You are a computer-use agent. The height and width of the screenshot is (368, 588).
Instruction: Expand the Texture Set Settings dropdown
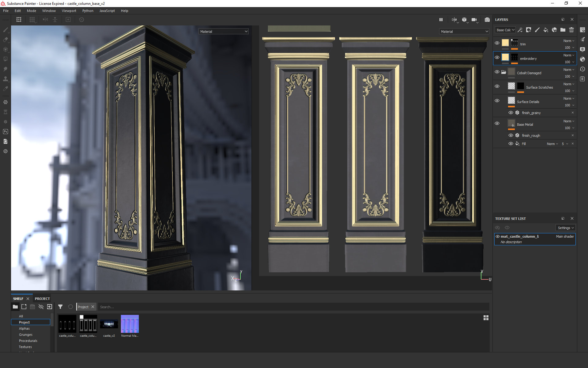pyautogui.click(x=565, y=228)
